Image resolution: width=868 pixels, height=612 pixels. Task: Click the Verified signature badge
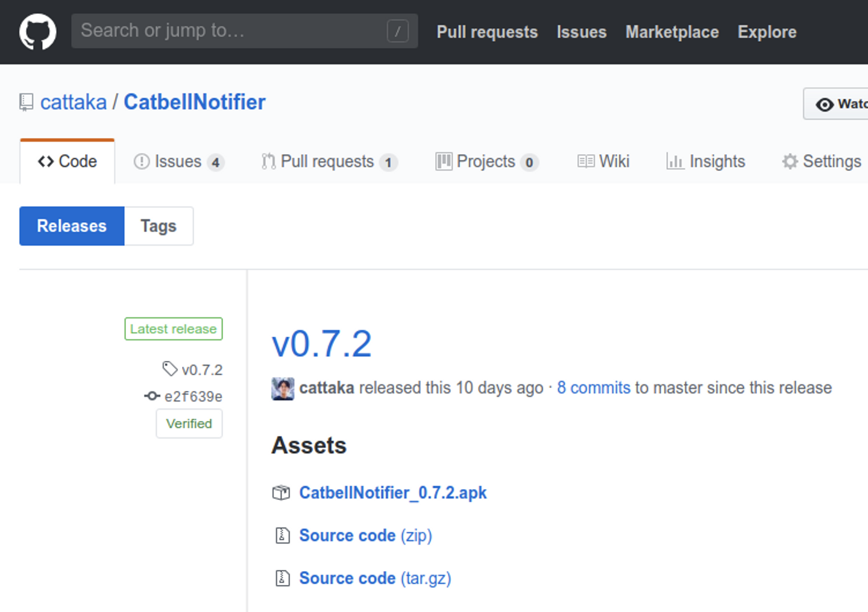pos(189,423)
